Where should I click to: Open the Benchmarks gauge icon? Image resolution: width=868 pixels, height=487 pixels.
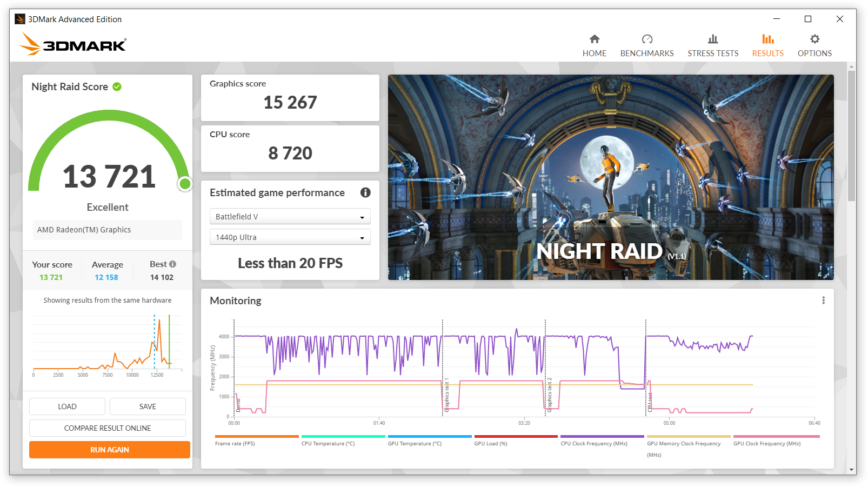point(646,39)
